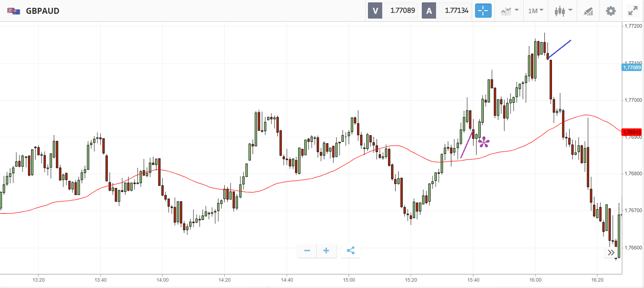
Task: Click the 1.77000 price axis label
Action: [x=633, y=100]
